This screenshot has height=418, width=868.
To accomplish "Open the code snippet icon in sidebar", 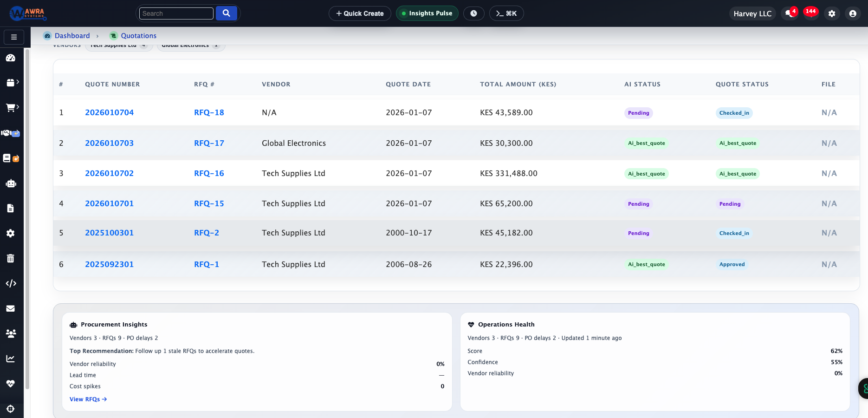I will coord(11,283).
